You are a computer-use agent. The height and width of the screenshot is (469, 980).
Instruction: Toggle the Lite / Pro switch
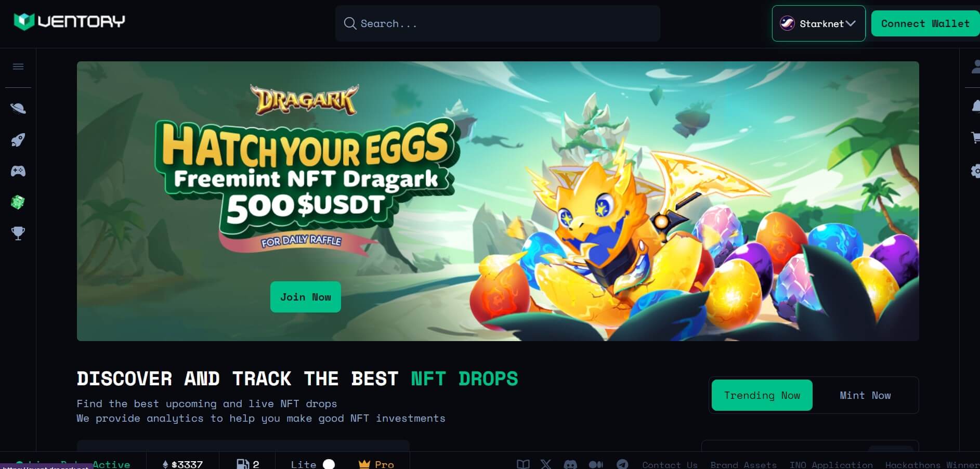point(329,464)
